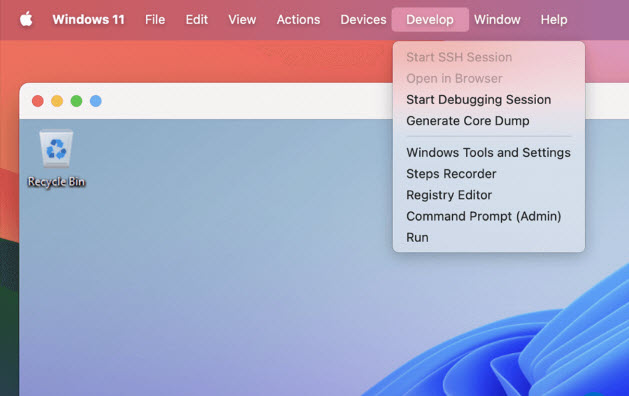This screenshot has width=629, height=396.
Task: Open the Apple menu
Action: (26, 19)
